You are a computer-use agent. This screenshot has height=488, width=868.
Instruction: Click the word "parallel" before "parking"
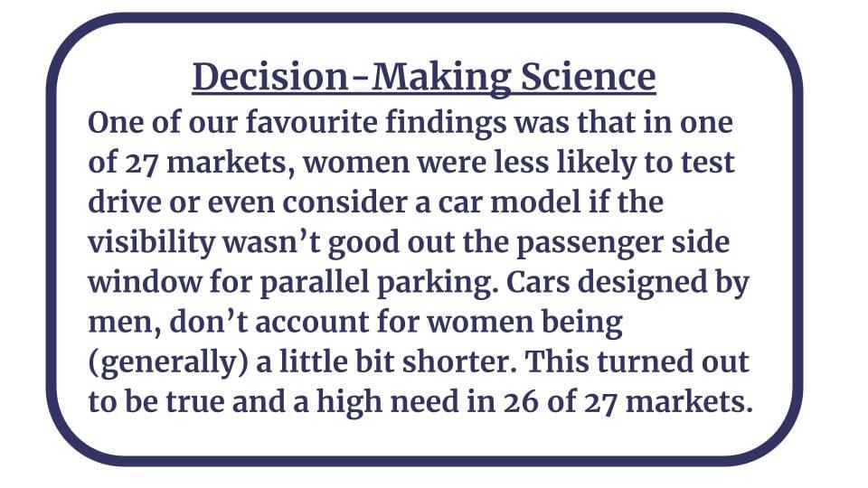[x=315, y=283]
